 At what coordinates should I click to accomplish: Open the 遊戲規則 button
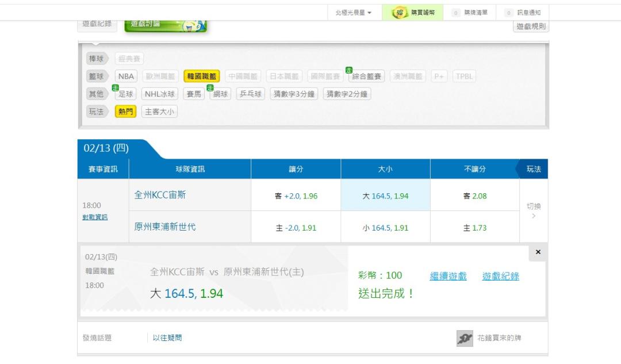pos(531,26)
